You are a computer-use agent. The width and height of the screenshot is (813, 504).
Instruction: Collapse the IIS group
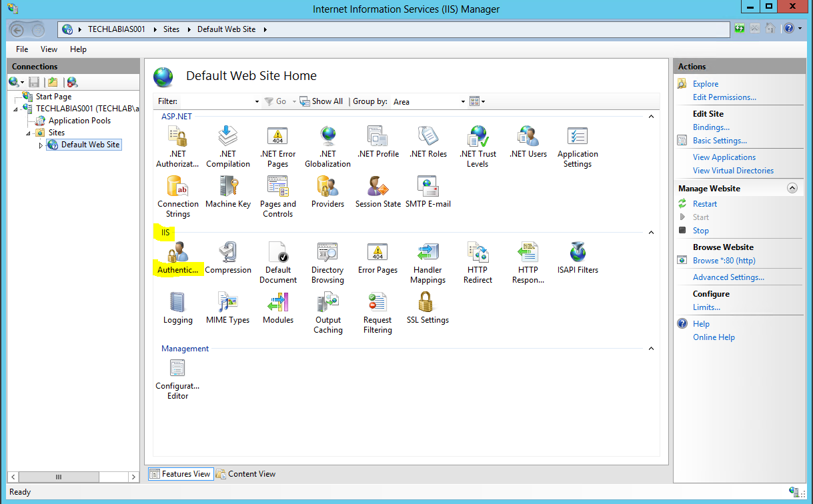(652, 233)
